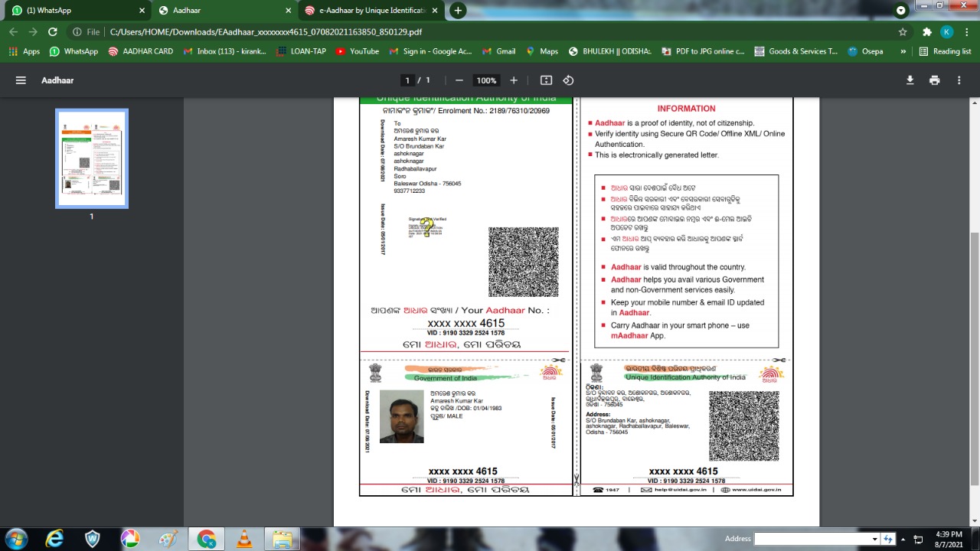Open the Apps bookmark shortcut
The image size is (980, 551).
coord(24,51)
